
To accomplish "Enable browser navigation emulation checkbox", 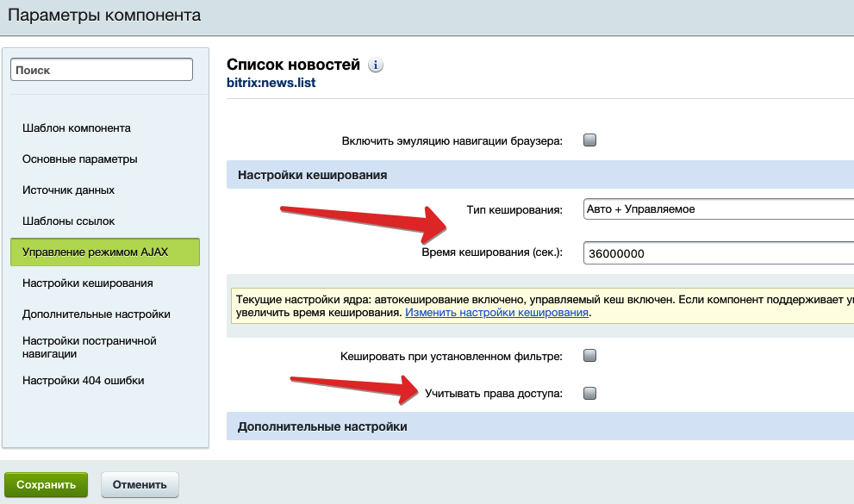I will tap(590, 140).
